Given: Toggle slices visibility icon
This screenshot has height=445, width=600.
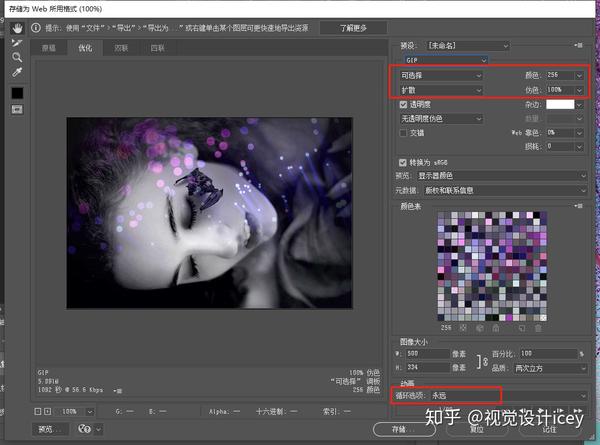Looking at the screenshot, I should tap(17, 109).
